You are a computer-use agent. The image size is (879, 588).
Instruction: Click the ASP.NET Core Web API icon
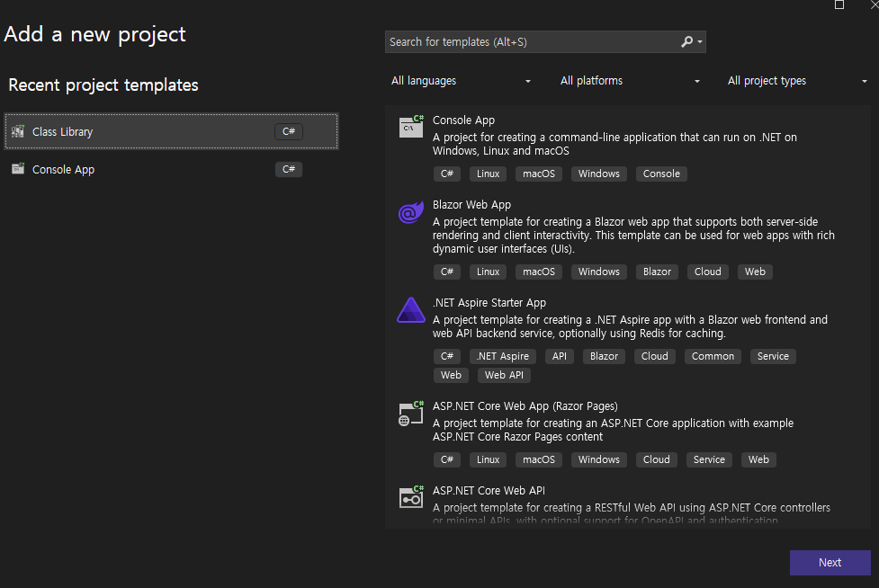[411, 496]
